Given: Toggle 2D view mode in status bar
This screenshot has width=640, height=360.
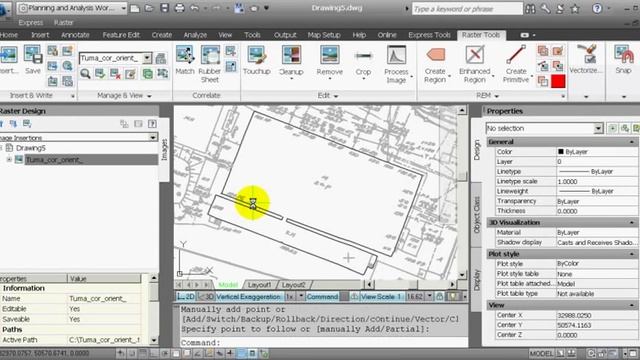Looking at the screenshot, I should tap(186, 297).
